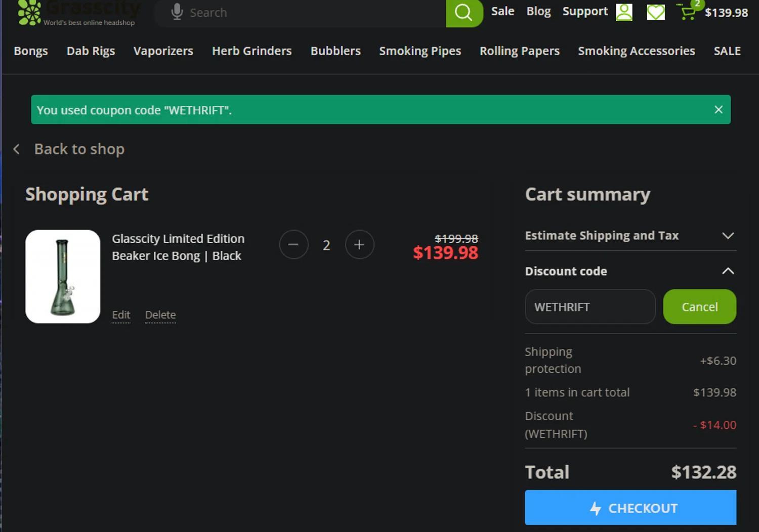The height and width of the screenshot is (532, 759).
Task: Open the Vaporizers menu
Action: tap(163, 51)
